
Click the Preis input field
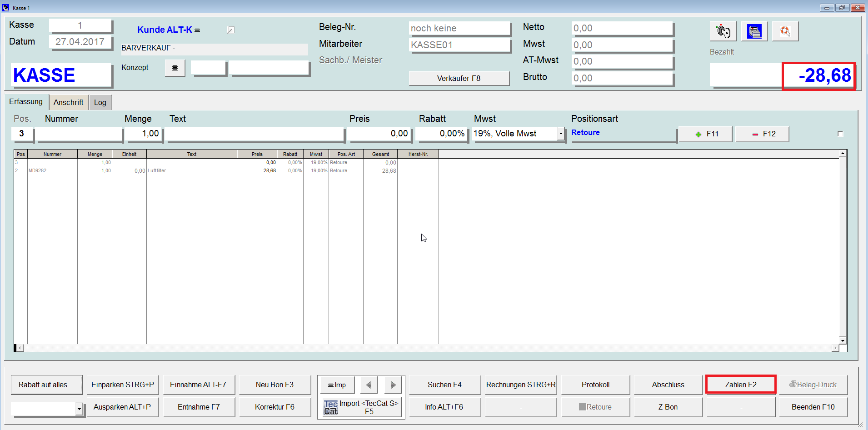tap(379, 134)
